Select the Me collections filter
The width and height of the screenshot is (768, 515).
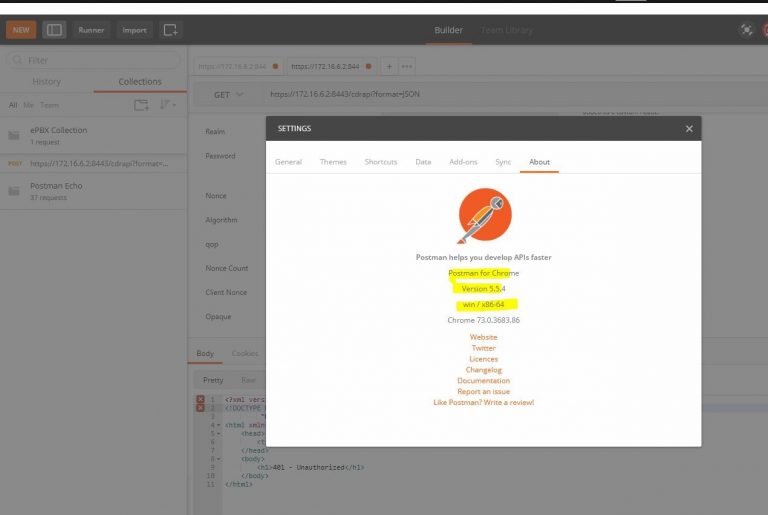[28, 105]
